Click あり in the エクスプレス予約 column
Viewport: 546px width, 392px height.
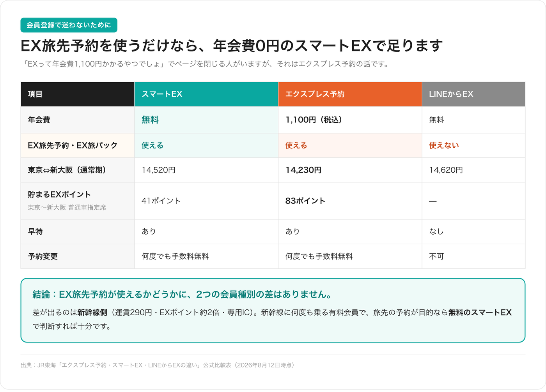(350, 231)
